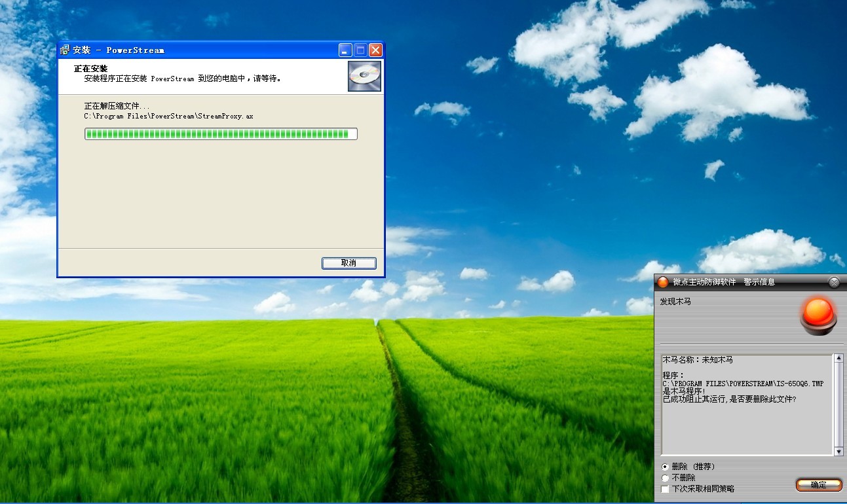Confirm with the 确定 button
This screenshot has width=847, height=504.
[819, 485]
